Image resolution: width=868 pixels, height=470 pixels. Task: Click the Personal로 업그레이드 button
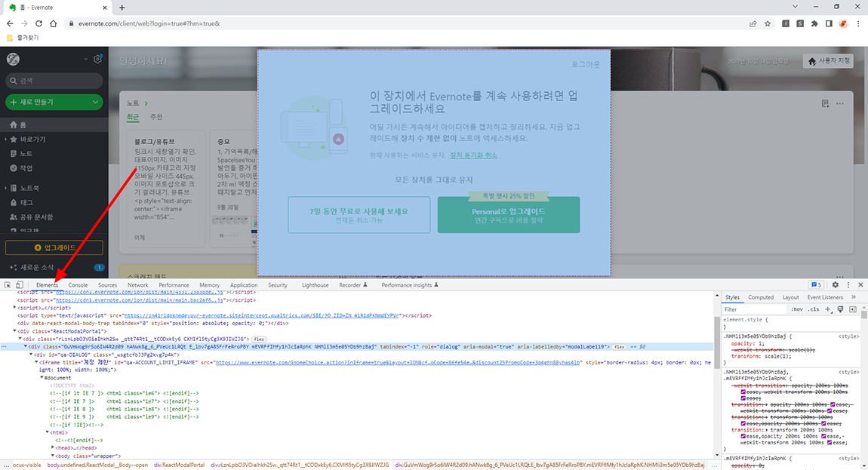[x=509, y=215]
